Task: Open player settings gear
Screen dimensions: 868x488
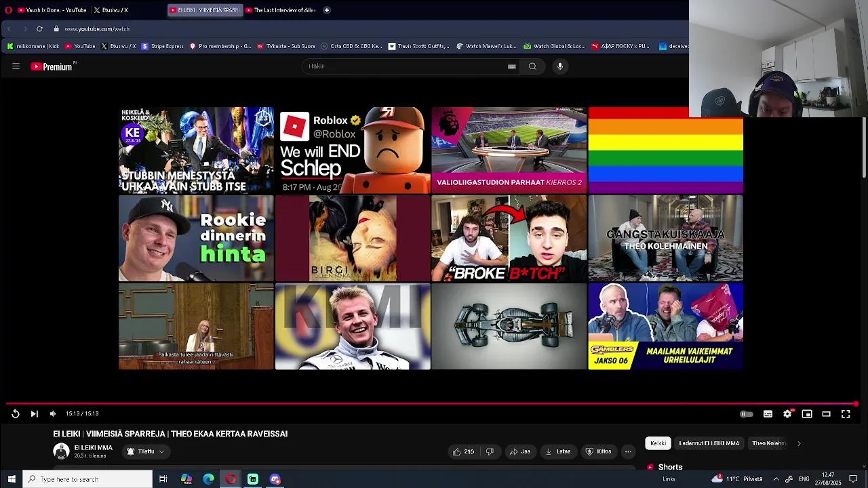Action: [x=787, y=414]
